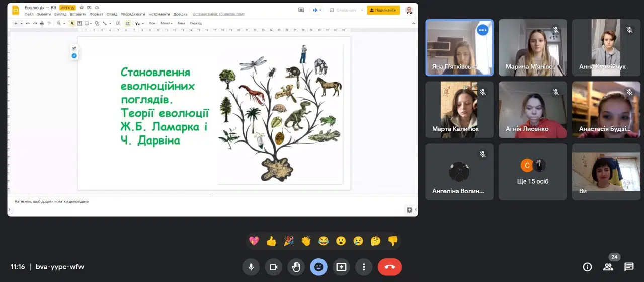This screenshot has width=644, height=282.
Task: Toggle the microphone in Meet
Action: pos(251,267)
